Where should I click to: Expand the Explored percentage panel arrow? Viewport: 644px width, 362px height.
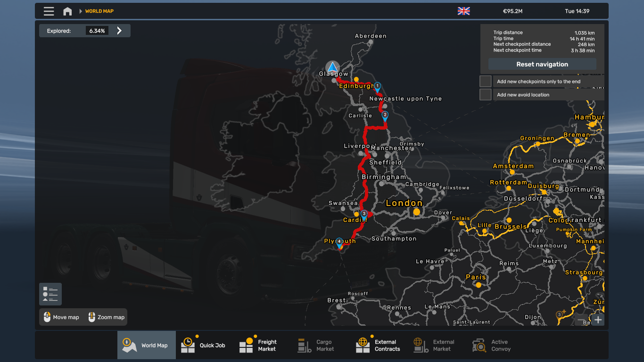point(119,31)
